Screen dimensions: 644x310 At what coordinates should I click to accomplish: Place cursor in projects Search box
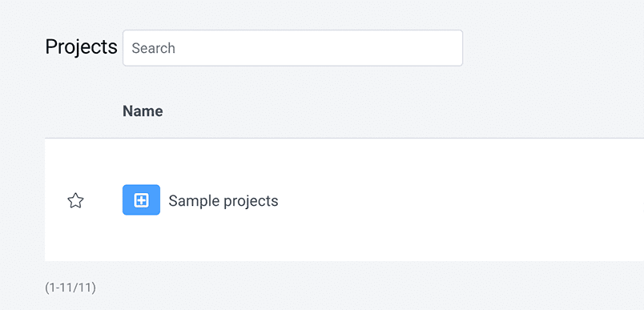tap(293, 48)
